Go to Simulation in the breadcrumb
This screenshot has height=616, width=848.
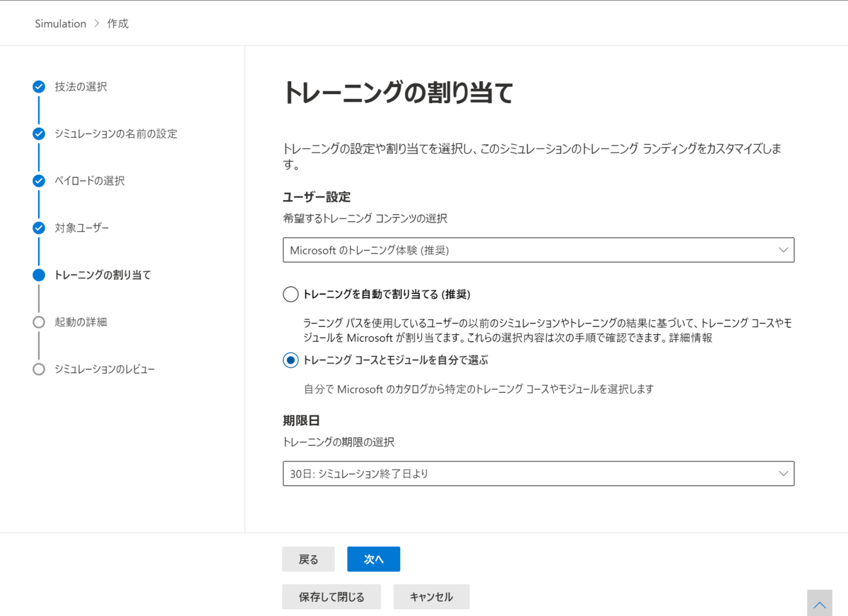(60, 23)
